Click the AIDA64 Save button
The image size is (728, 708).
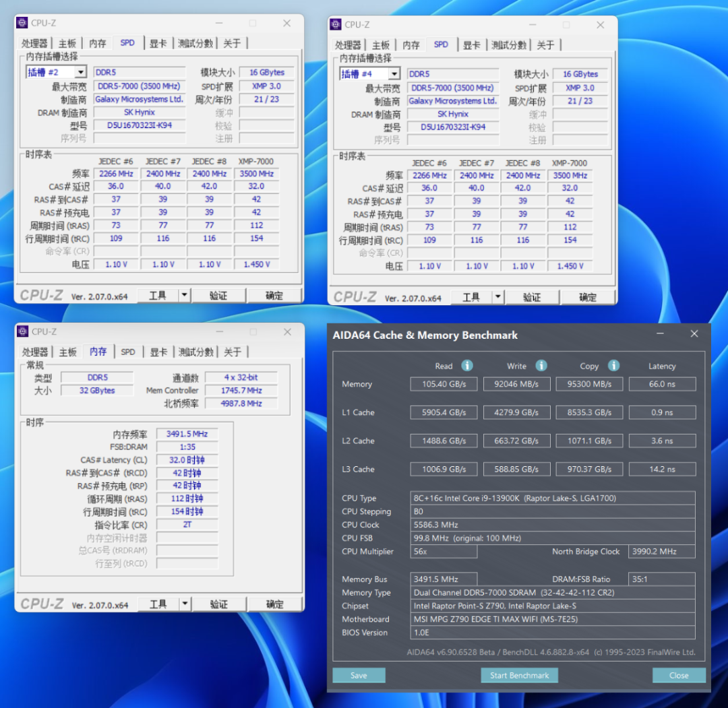coord(359,675)
